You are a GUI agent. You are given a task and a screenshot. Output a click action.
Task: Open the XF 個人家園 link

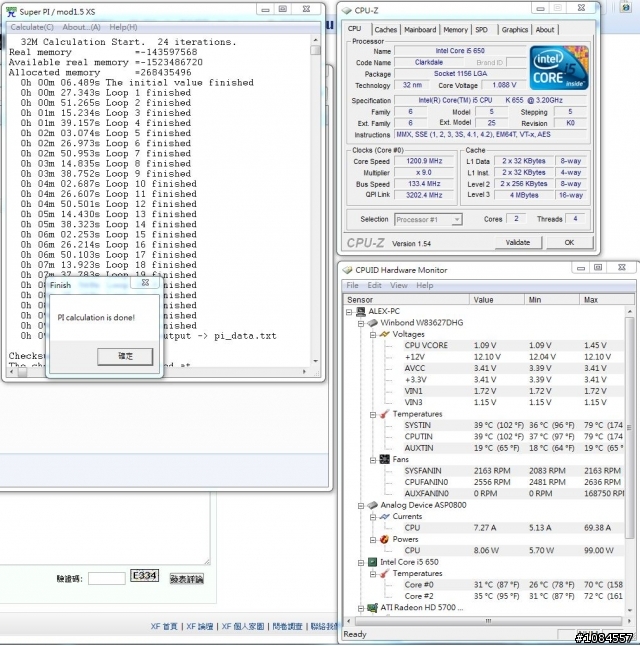(x=243, y=626)
